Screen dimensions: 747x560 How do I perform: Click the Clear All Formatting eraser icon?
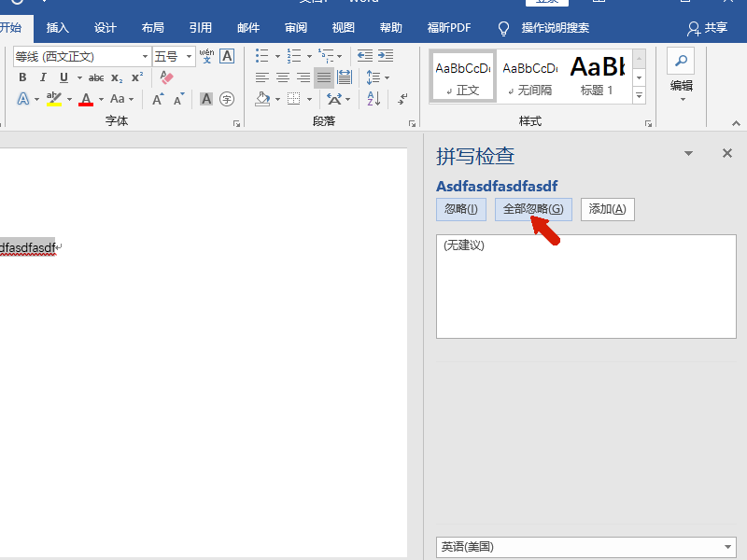tap(166, 77)
